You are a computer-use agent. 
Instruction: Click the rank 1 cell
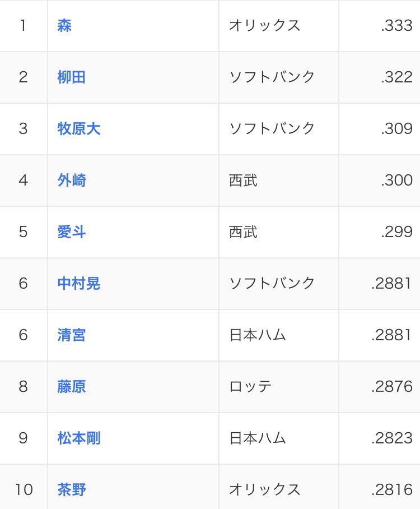click(x=24, y=26)
